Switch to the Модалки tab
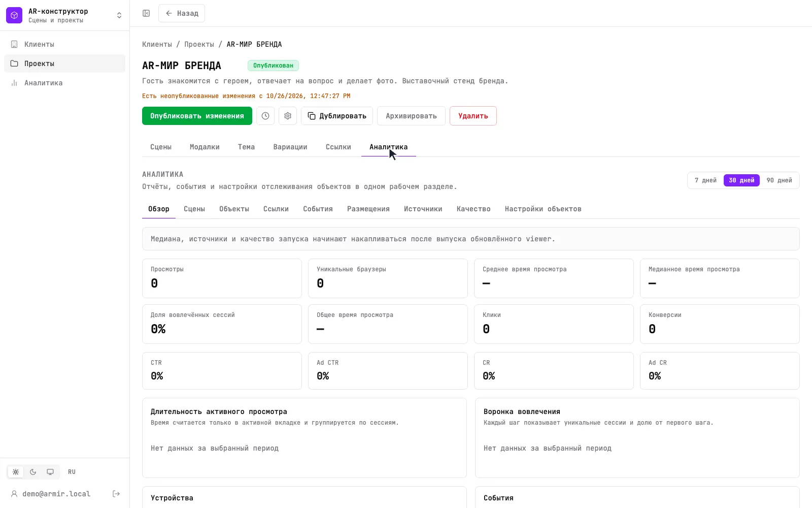 click(x=205, y=147)
